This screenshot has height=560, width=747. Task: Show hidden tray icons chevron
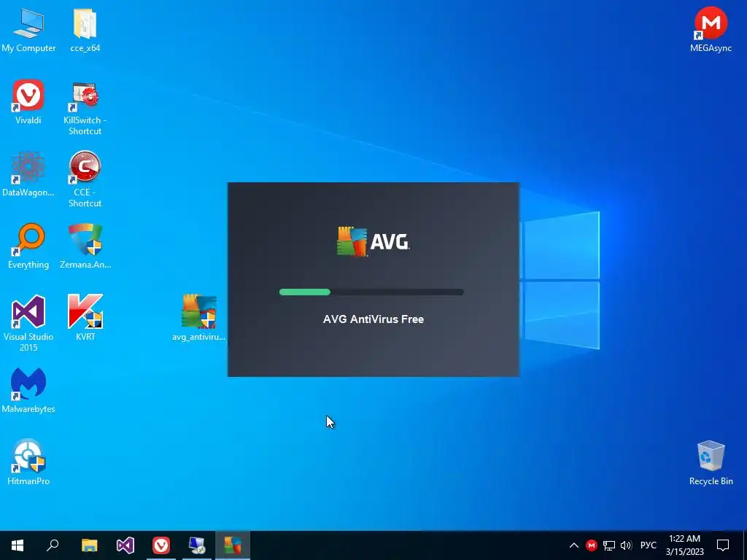574,545
